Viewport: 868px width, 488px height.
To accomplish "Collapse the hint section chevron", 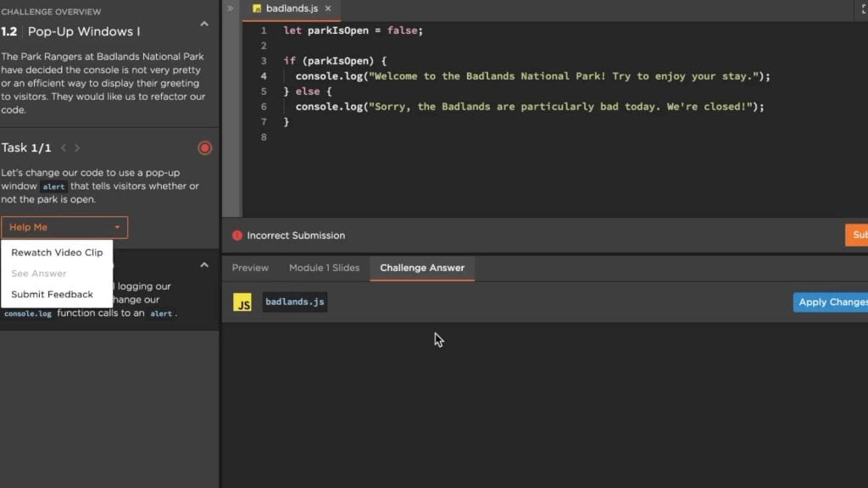I will [204, 265].
